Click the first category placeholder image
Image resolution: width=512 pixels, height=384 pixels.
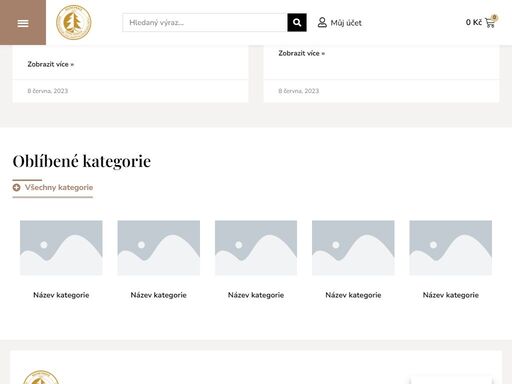(x=61, y=248)
